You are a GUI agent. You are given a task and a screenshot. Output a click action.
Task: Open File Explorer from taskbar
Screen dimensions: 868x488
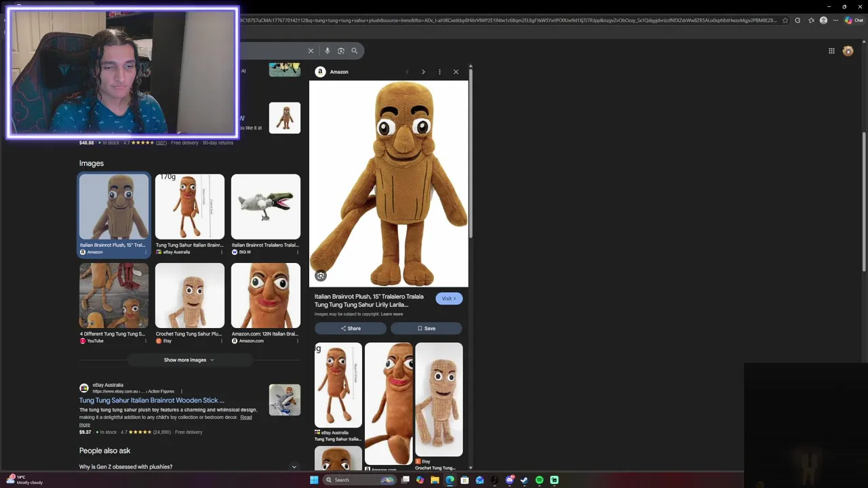(435, 480)
